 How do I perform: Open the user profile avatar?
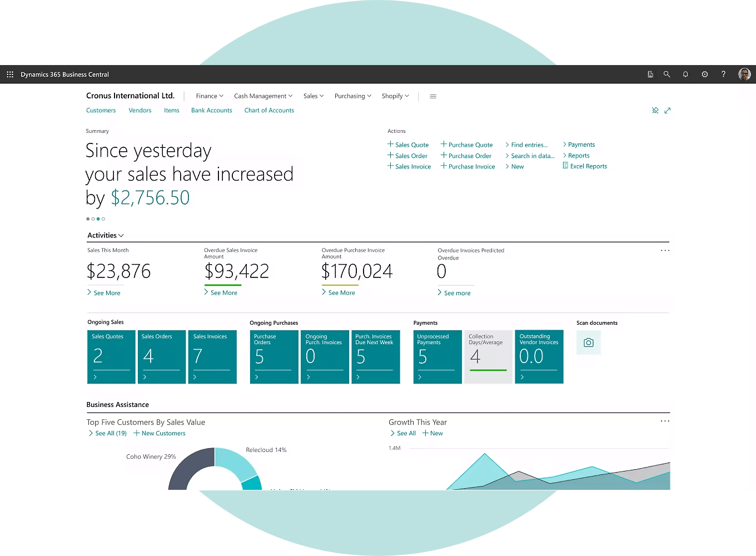pyautogui.click(x=744, y=74)
